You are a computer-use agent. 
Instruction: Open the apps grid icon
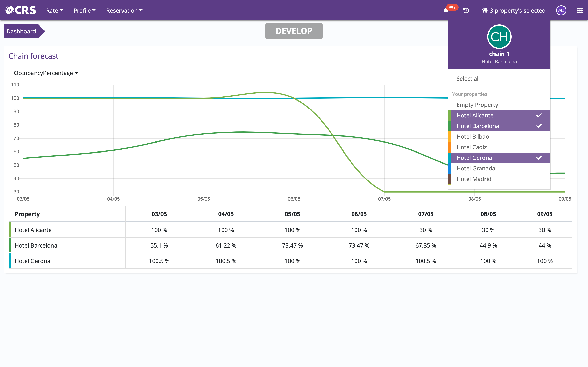pyautogui.click(x=580, y=10)
